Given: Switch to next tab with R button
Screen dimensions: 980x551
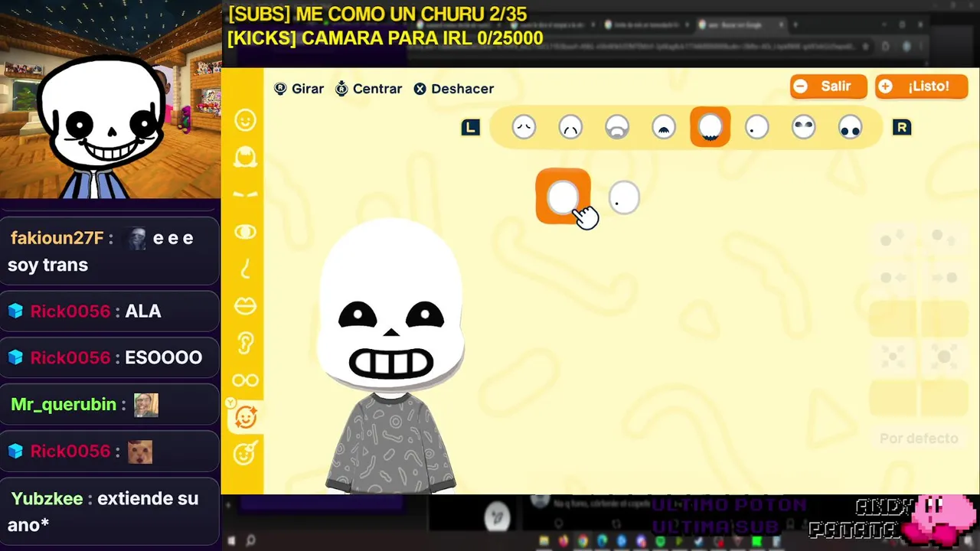Looking at the screenshot, I should (901, 128).
